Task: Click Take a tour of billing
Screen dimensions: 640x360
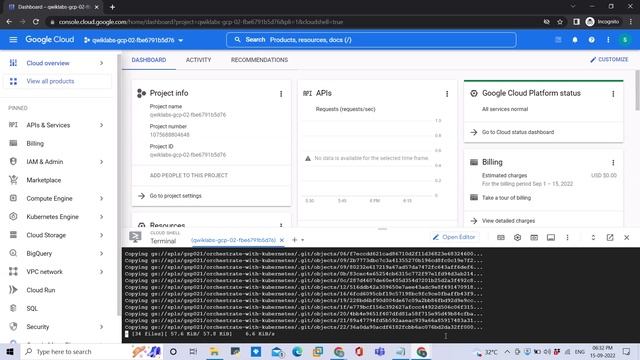Action: (506, 198)
